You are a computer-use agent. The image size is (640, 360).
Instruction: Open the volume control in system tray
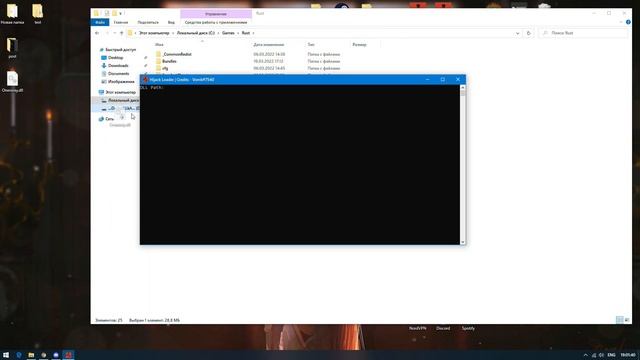[x=601, y=355]
